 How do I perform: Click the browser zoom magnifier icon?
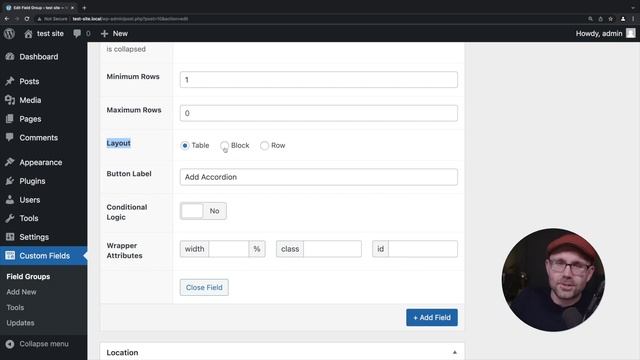coord(590,19)
